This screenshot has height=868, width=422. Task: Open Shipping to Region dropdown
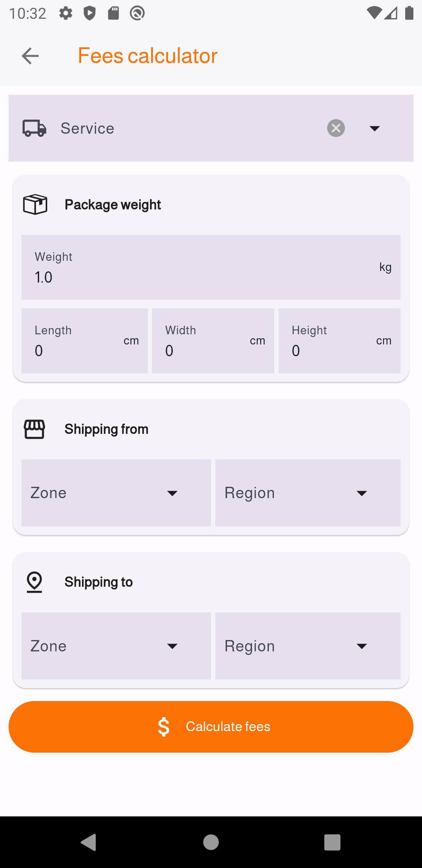[x=308, y=646]
